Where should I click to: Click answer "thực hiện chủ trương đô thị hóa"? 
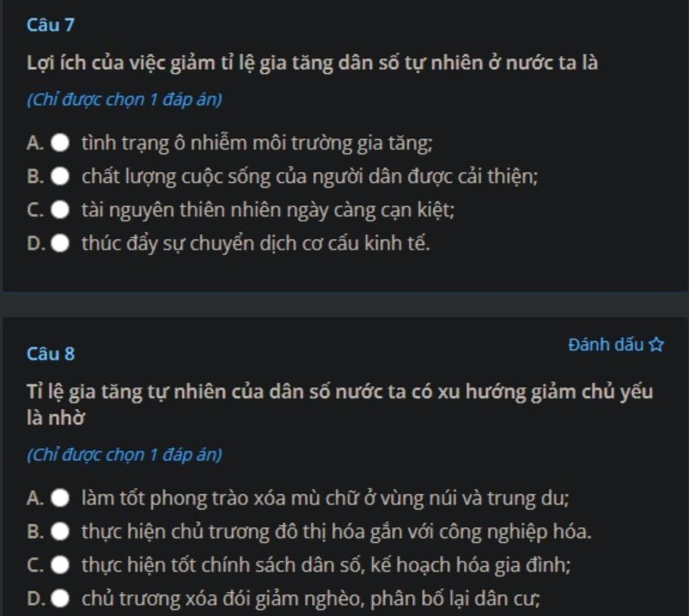[x=336, y=532]
